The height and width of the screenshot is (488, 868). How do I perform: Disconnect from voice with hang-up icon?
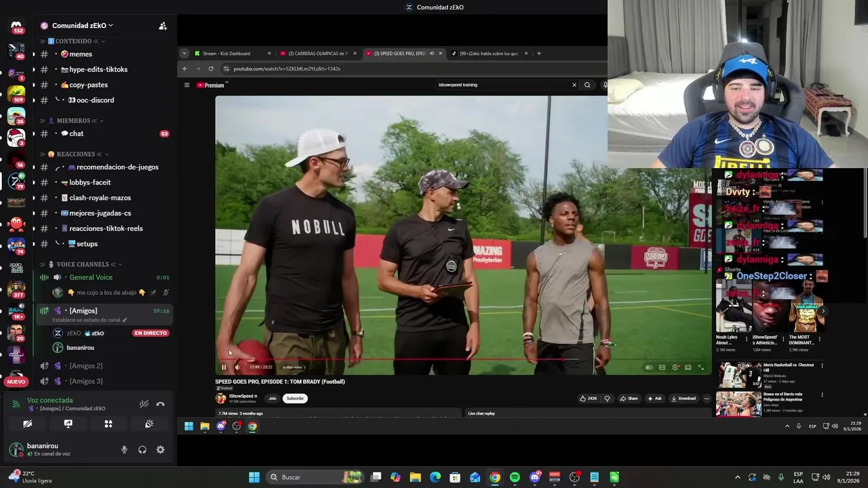coord(161,404)
